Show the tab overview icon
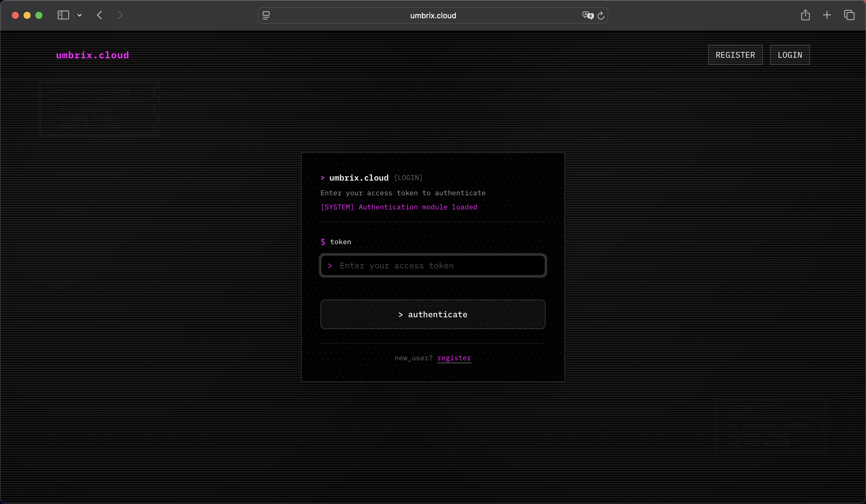 849,15
